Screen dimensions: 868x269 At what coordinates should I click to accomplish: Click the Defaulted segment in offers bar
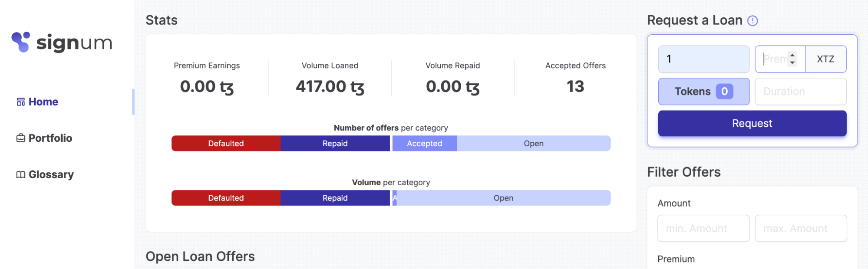point(226,144)
